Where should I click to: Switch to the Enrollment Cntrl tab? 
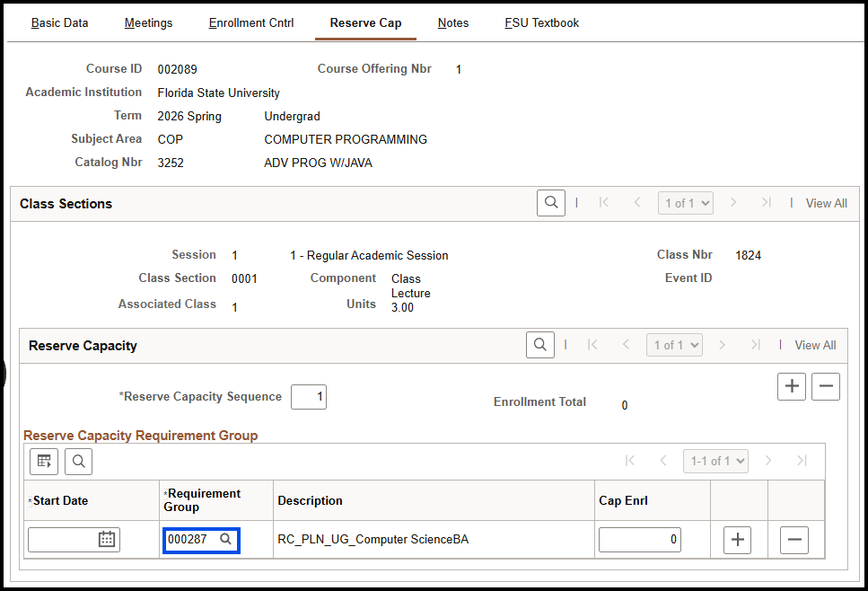(251, 22)
